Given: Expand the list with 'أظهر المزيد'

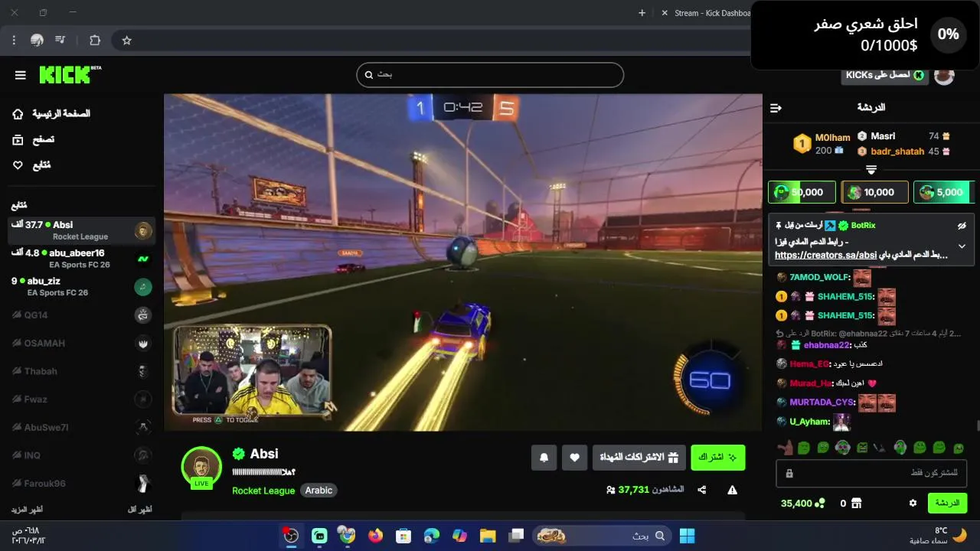Looking at the screenshot, I should 27,509.
